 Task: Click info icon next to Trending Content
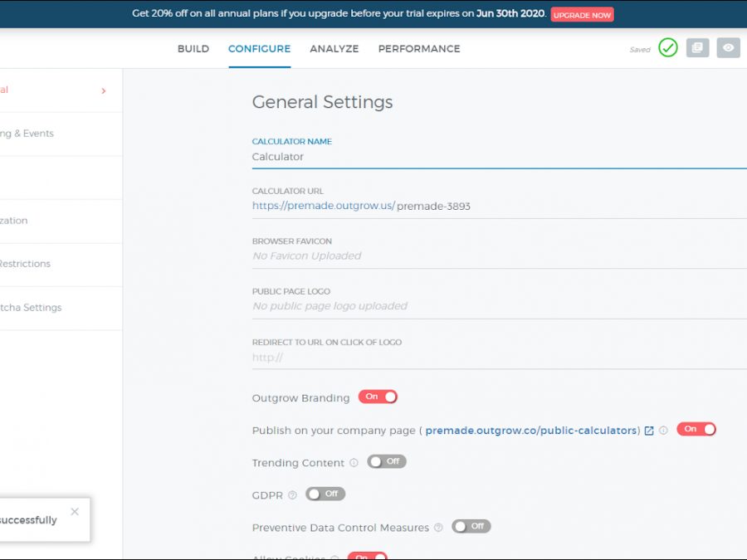(354, 463)
